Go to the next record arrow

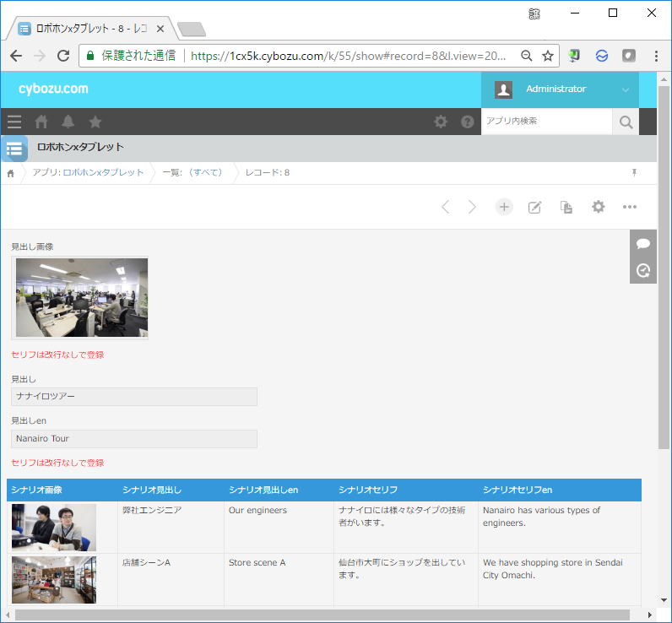coord(473,207)
